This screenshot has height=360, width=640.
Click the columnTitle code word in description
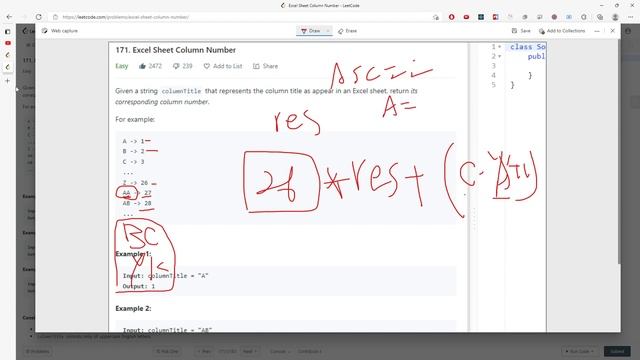181,91
